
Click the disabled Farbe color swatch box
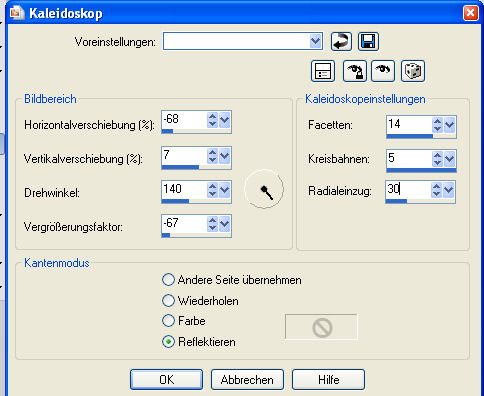pos(321,327)
